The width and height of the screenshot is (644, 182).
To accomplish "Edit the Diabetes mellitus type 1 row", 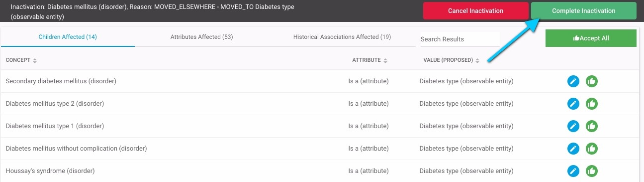I will (573, 126).
